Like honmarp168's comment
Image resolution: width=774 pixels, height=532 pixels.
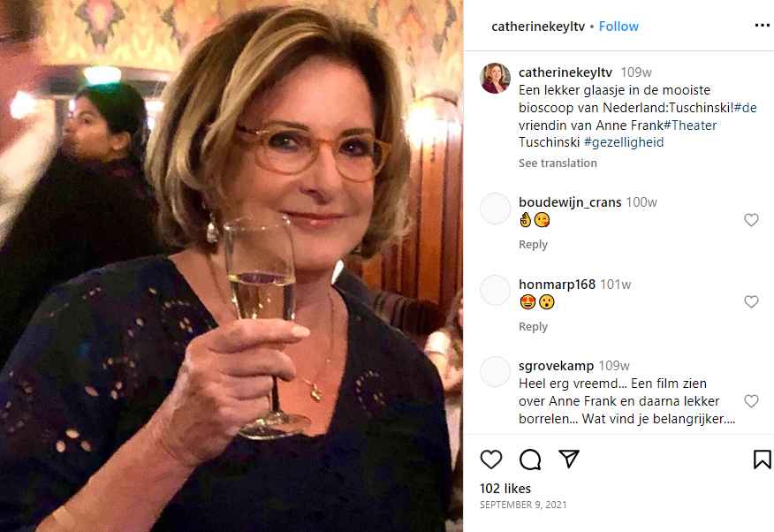(x=751, y=302)
